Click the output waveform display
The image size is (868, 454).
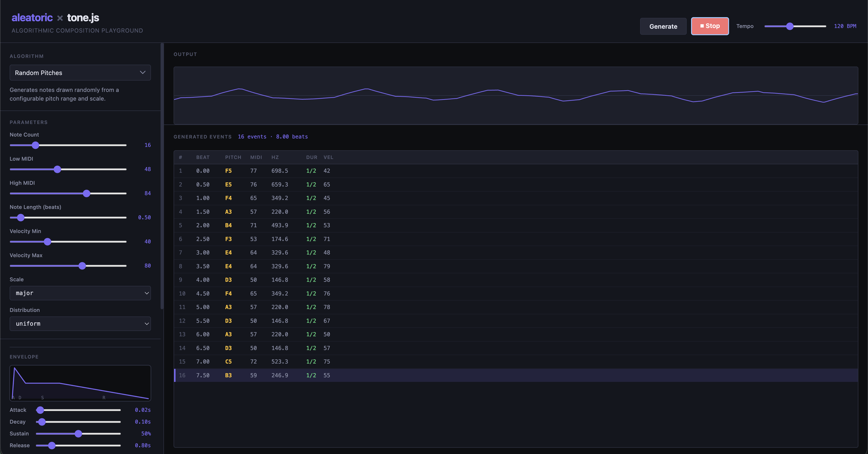tap(516, 95)
